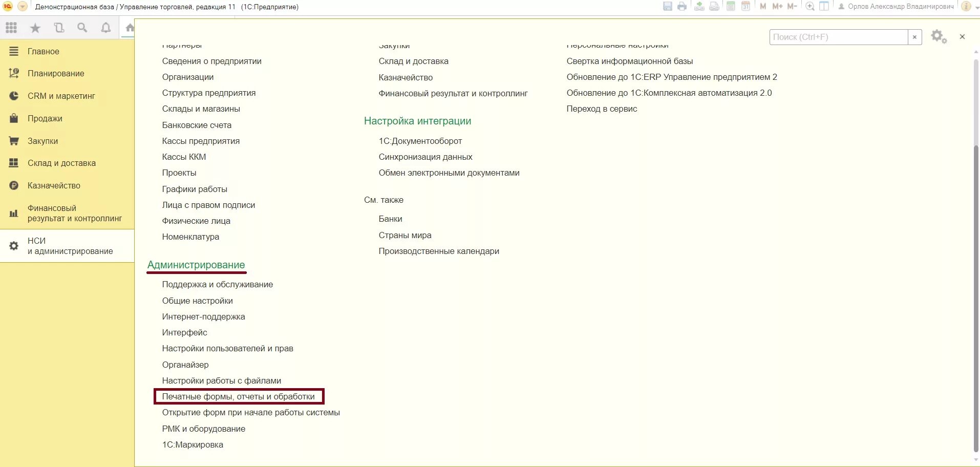Image resolution: width=980 pixels, height=467 pixels.
Task: Open Органайзер link
Action: (185, 365)
